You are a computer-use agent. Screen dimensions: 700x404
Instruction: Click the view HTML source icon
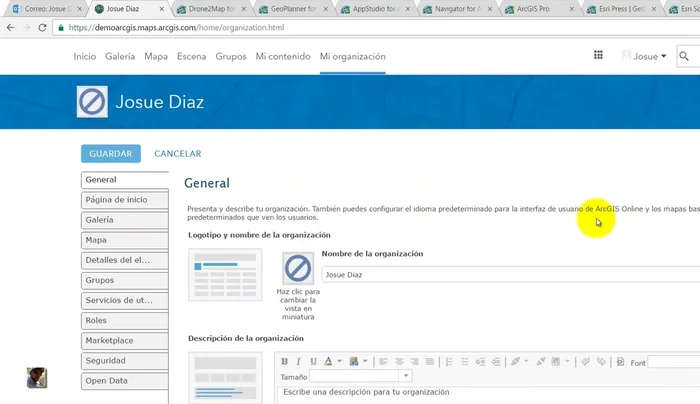pos(621,362)
